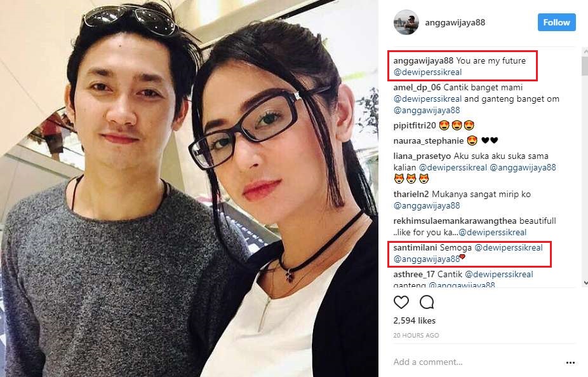This screenshot has width=588, height=377.
Task: Click the couple selfie photo
Action: click(189, 188)
